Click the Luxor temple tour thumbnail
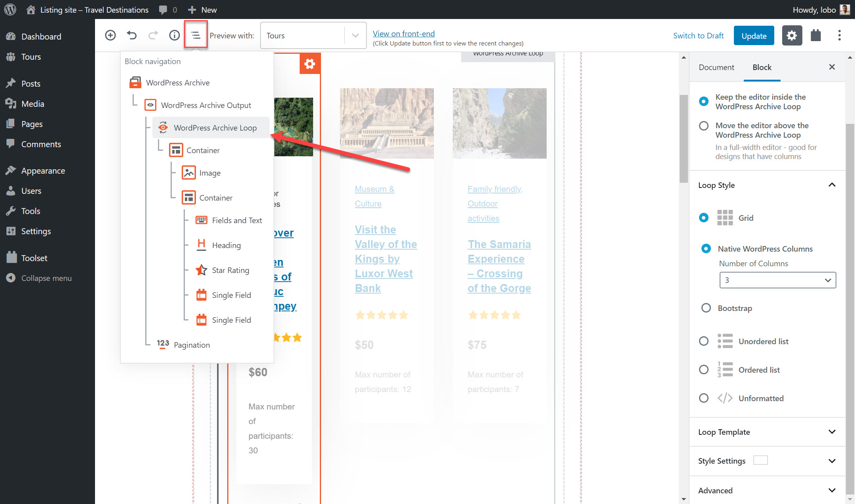 (387, 123)
